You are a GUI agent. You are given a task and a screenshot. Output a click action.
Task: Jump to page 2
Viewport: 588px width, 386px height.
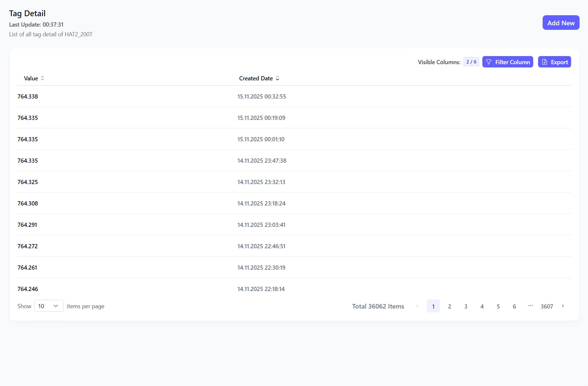click(x=450, y=306)
